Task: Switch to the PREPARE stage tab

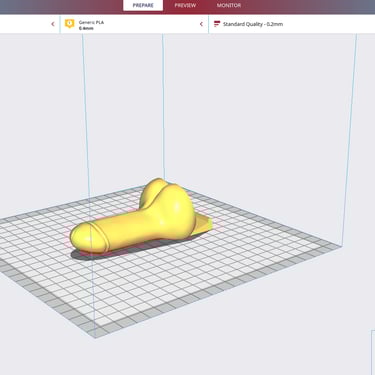Action: pos(143,5)
